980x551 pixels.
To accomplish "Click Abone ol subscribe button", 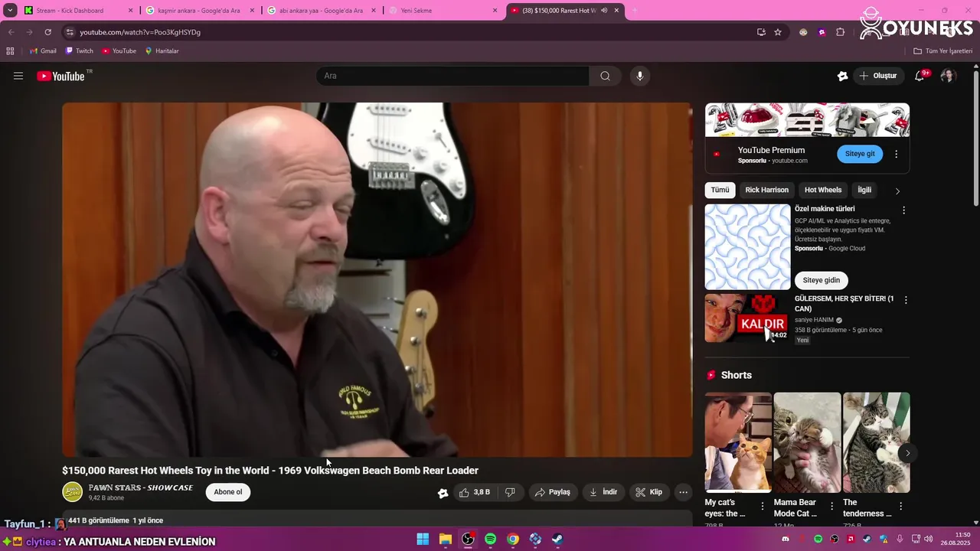I will pos(228,492).
